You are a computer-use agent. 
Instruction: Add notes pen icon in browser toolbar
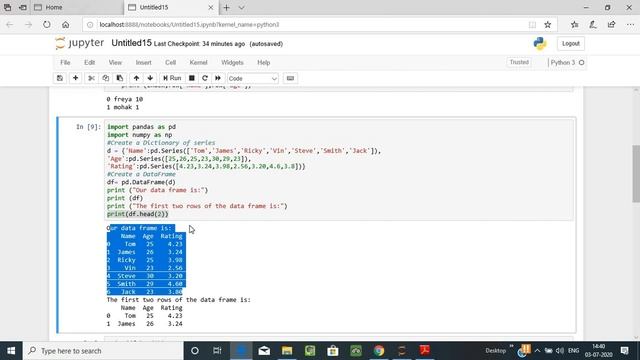pyautogui.click(x=593, y=24)
